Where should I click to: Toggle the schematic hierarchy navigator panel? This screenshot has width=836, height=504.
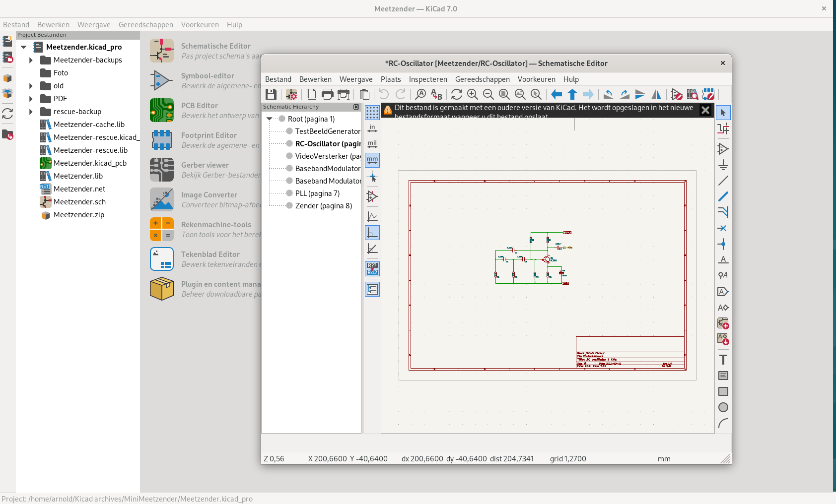(372, 289)
